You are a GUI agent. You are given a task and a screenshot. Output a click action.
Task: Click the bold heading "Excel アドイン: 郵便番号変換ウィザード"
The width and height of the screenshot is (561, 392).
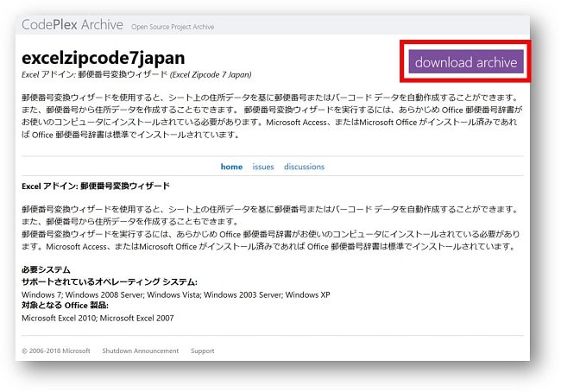96,187
